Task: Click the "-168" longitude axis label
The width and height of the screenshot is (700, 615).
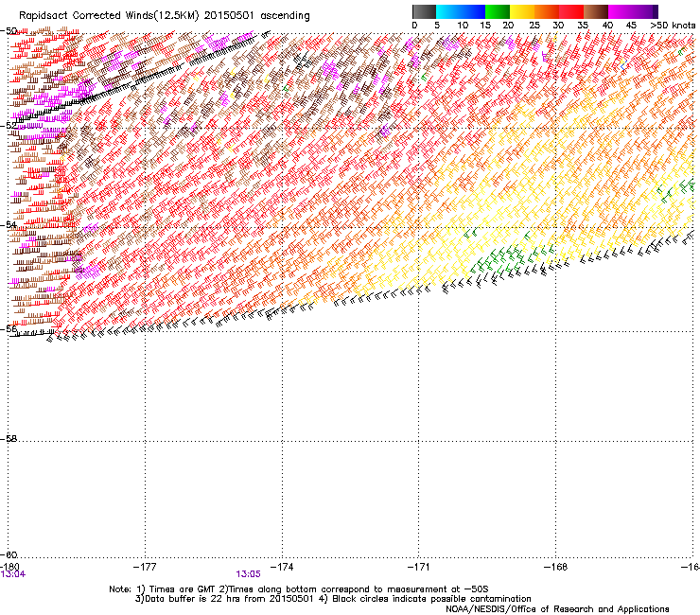Action: tap(556, 567)
